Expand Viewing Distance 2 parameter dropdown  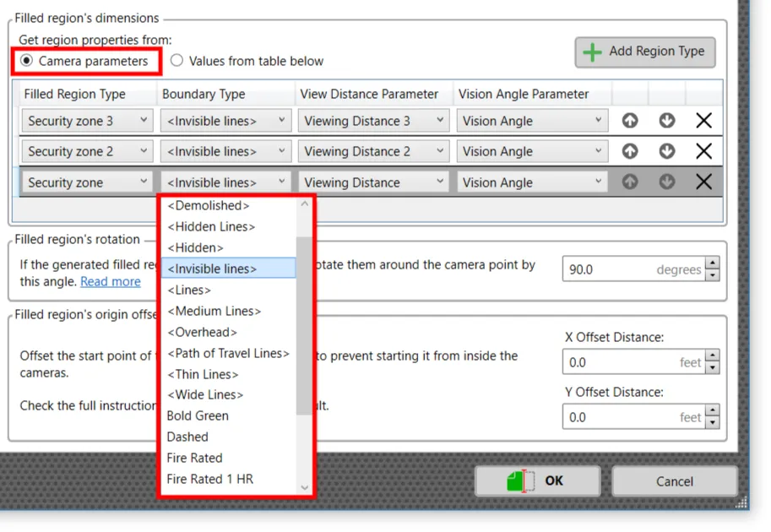point(372,151)
